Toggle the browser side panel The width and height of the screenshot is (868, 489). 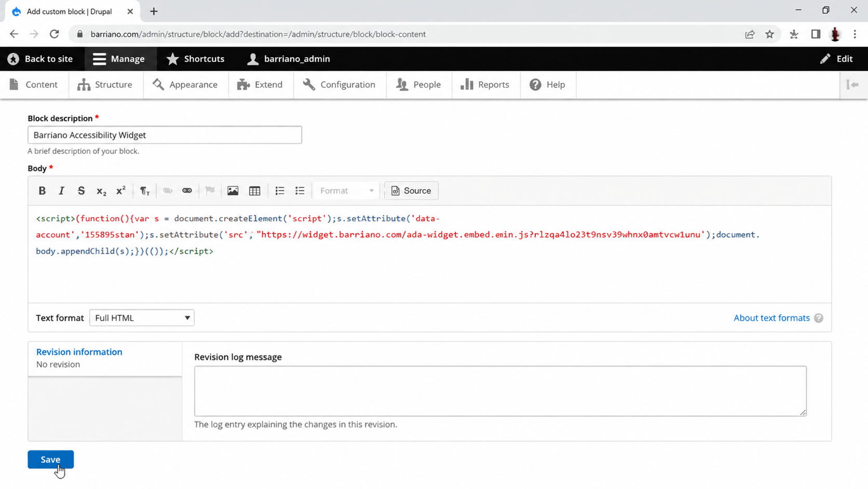click(816, 34)
